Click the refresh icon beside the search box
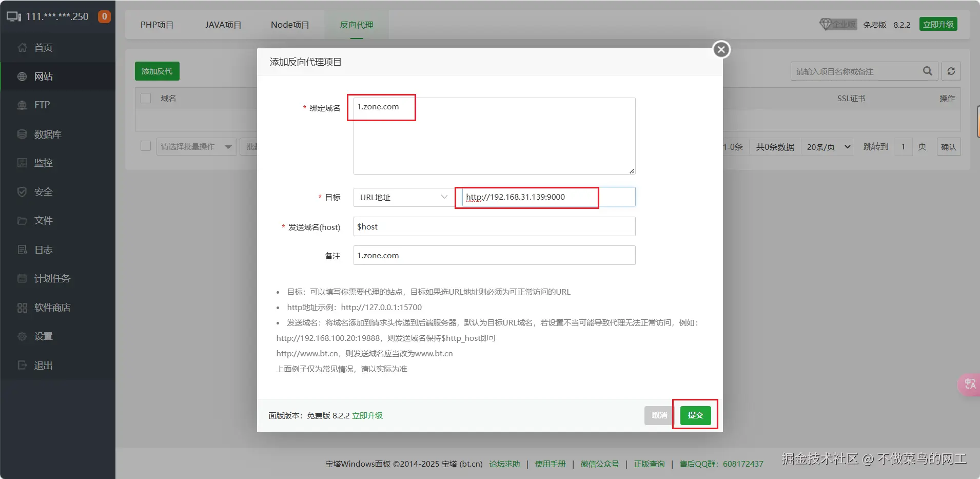Screen dimensions: 980x479 pyautogui.click(x=951, y=71)
